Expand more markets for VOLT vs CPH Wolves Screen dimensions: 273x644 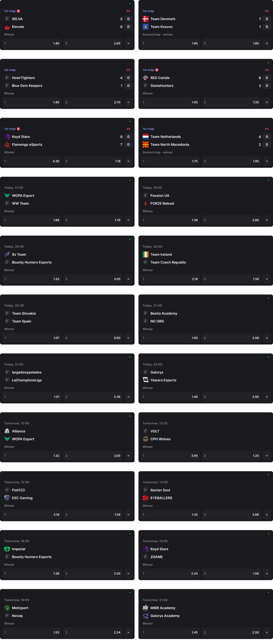point(267,456)
